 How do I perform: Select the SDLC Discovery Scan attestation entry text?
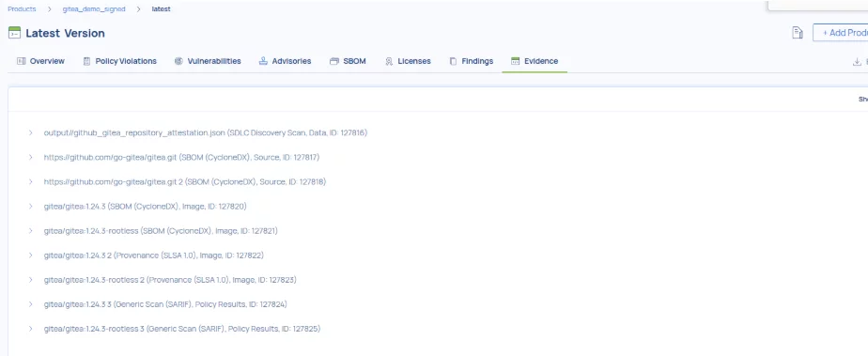tap(206, 132)
